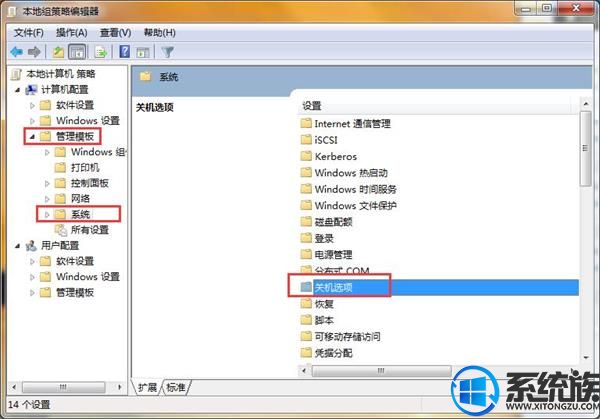Click the Up one level folder icon
Screen dimensions: 600x419
(x=58, y=52)
